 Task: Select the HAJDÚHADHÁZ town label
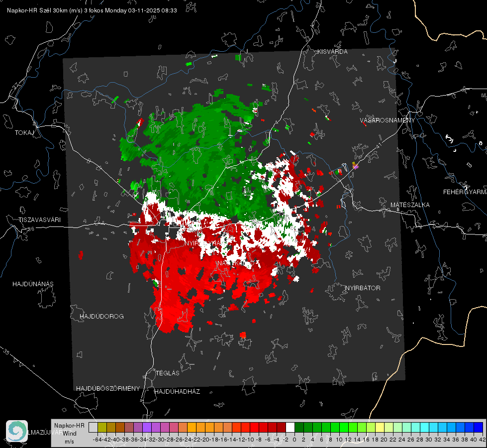tap(177, 392)
